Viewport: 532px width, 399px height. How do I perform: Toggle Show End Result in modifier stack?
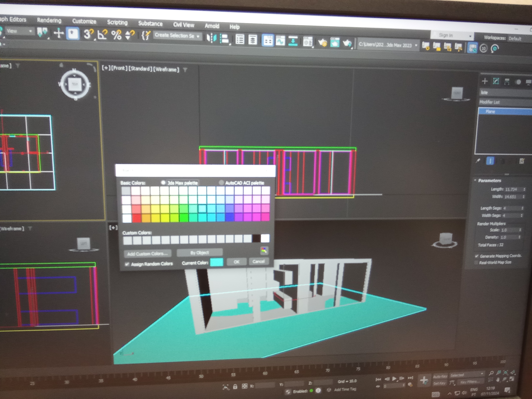click(x=490, y=161)
